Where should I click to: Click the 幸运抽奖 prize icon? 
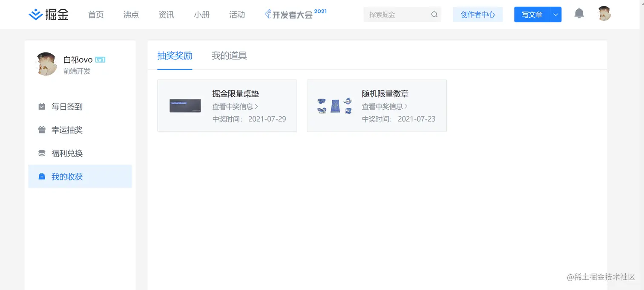coord(42,130)
